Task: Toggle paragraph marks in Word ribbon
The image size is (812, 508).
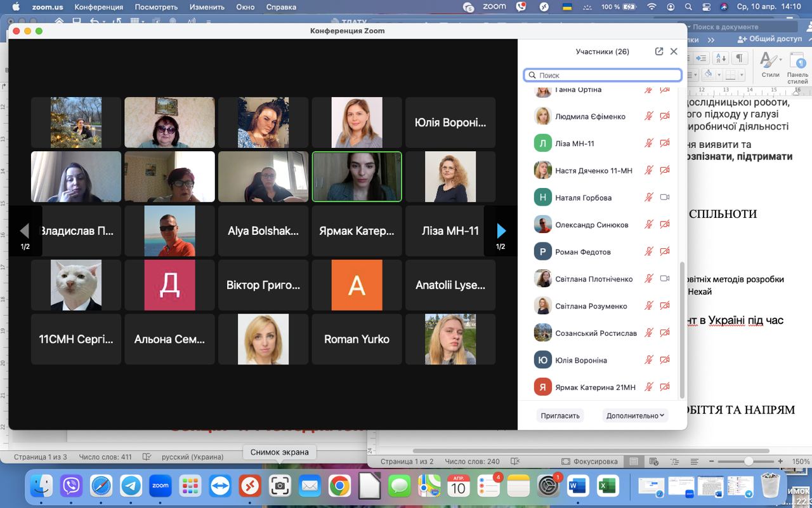Action: point(739,58)
